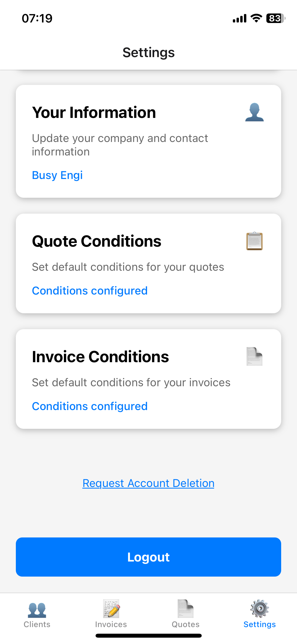Viewport: 297px width, 644px height.
Task: Open the Your Information card heading
Action: pyautogui.click(x=94, y=112)
